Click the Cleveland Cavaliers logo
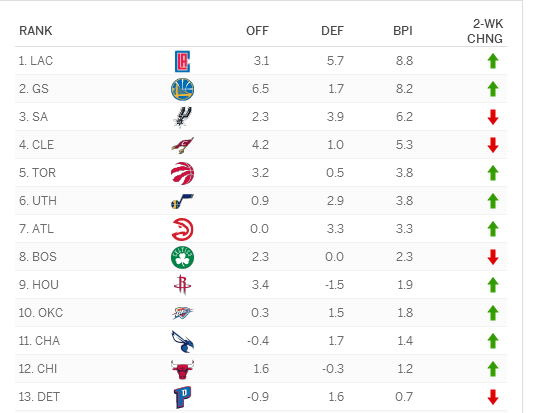The image size is (559, 413). click(182, 145)
